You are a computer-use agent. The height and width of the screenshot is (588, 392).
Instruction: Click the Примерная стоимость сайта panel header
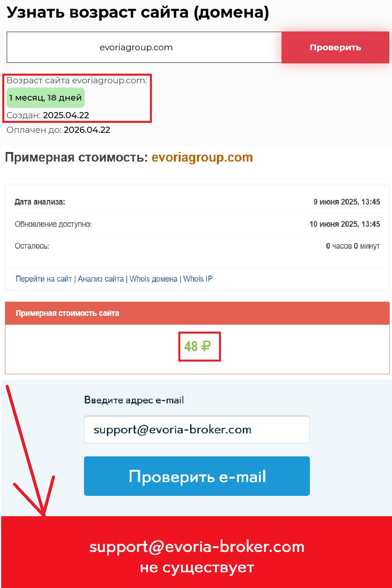coord(197,313)
